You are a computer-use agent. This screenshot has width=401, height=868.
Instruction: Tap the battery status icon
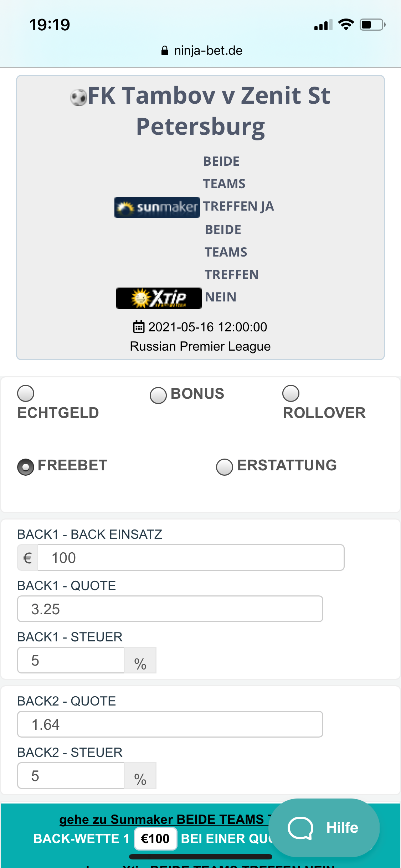(372, 25)
